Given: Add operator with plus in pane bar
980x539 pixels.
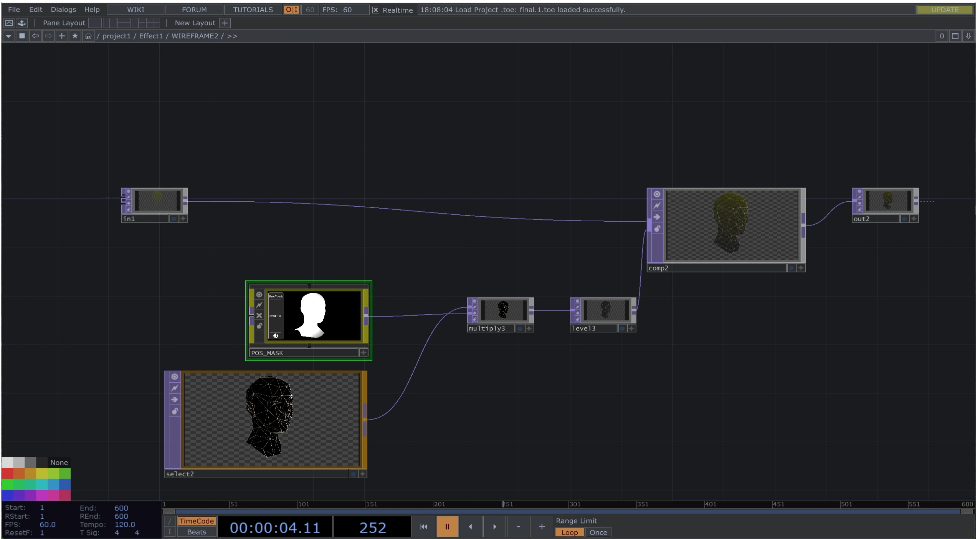Looking at the screenshot, I should click(61, 36).
